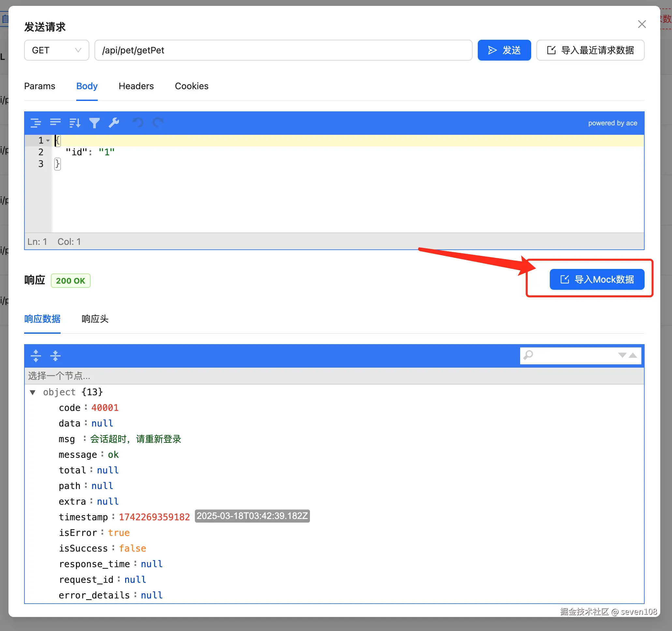
Task: Click the 导入最近请求数据 button
Action: tap(590, 50)
